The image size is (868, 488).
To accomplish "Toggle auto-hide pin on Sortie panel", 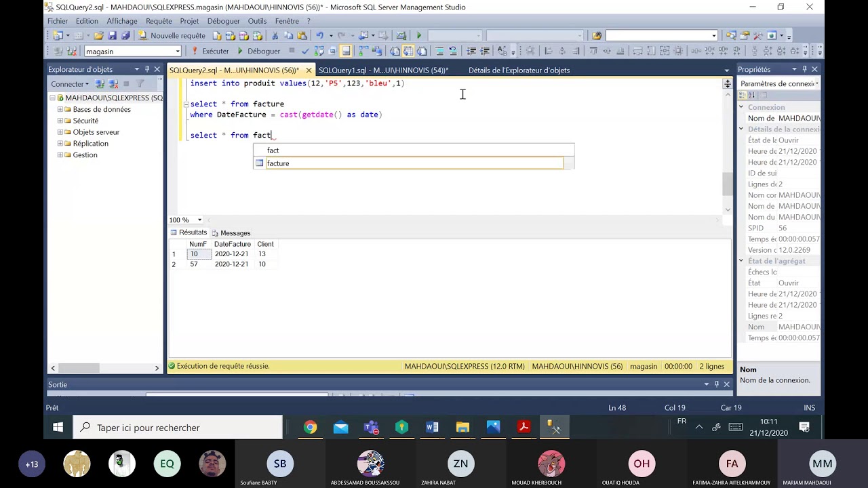I will [717, 384].
